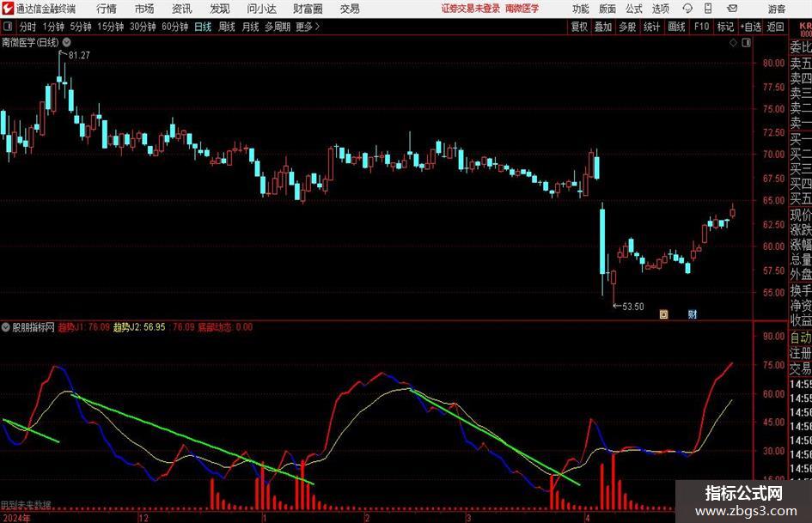
Task: Click the 90.00 indicator axis label
Action: tap(773, 336)
